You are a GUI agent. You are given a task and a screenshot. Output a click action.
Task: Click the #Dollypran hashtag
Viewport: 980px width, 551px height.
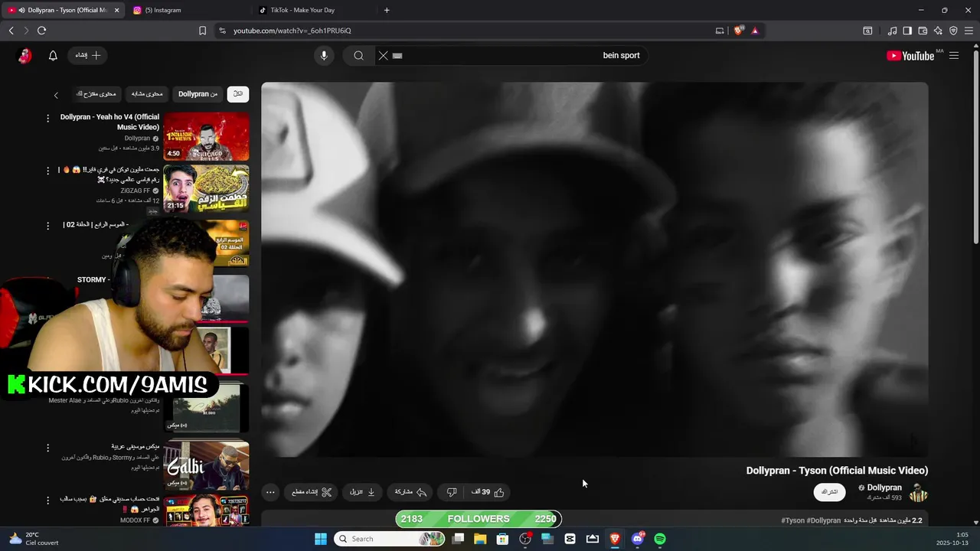824,520
